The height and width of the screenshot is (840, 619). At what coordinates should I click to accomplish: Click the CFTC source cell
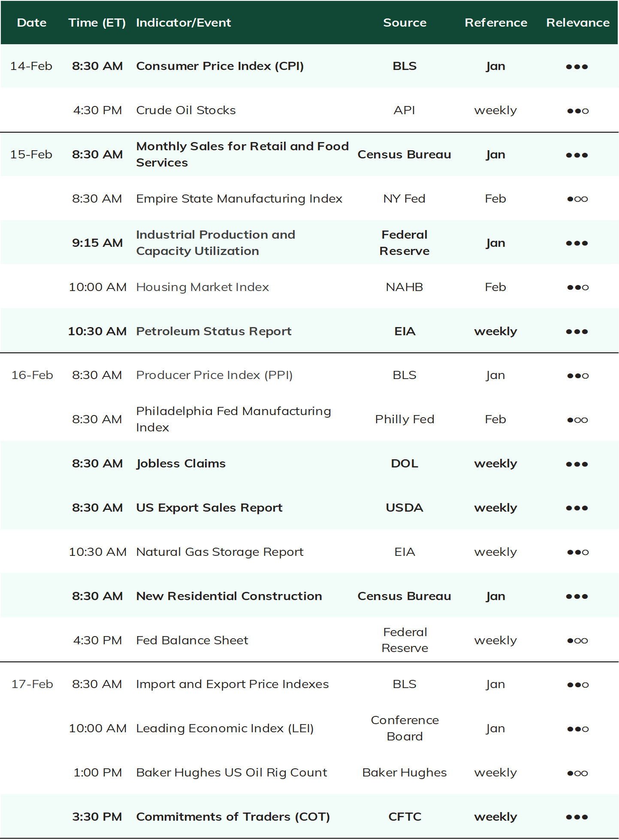point(405,817)
